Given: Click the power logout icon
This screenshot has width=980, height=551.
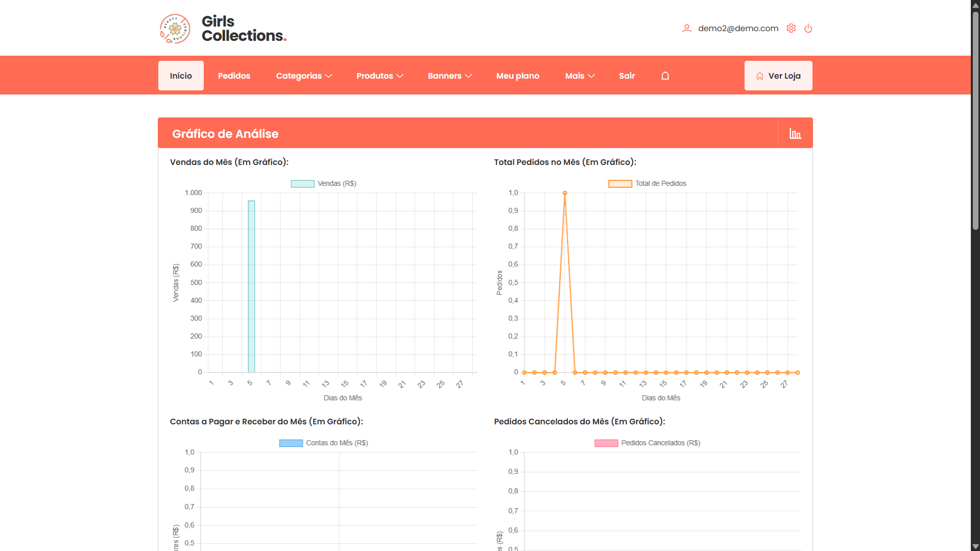Looking at the screenshot, I should click(x=808, y=28).
